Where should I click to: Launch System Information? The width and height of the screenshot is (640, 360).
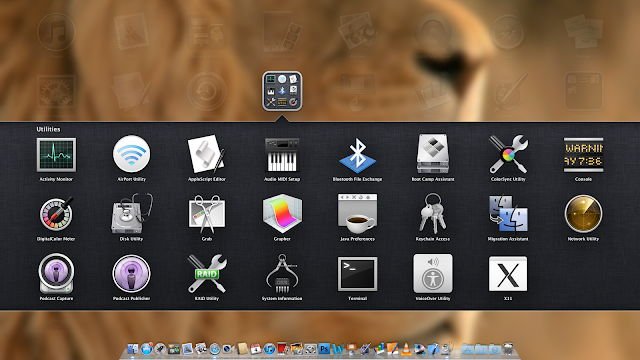pyautogui.click(x=282, y=273)
